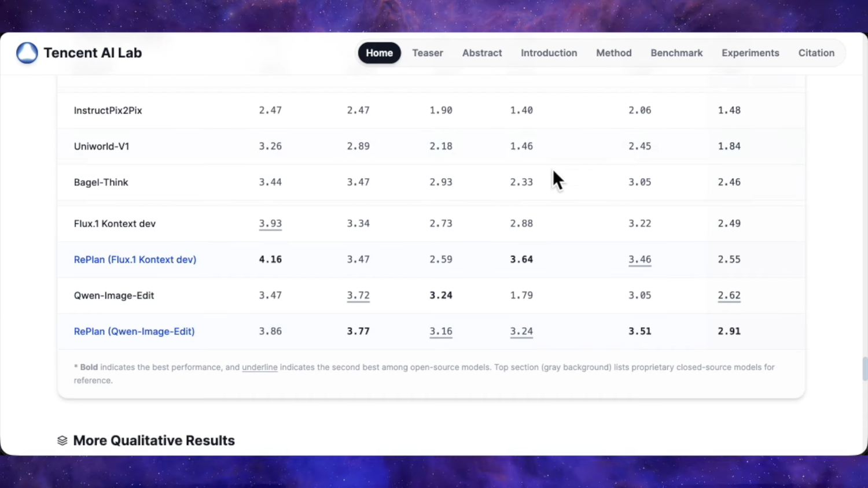The width and height of the screenshot is (868, 488).
Task: Click the 1.84 score for Uniworld-V1
Action: [729, 146]
